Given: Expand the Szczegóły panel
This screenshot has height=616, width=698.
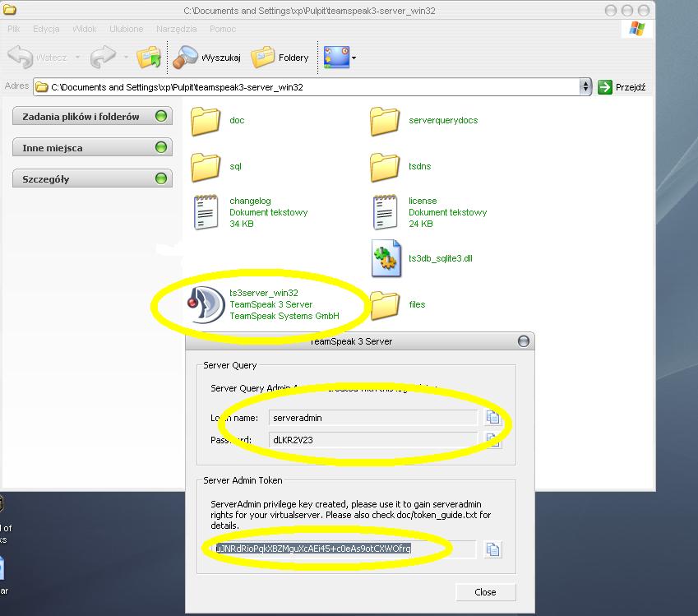Looking at the screenshot, I should [x=92, y=178].
